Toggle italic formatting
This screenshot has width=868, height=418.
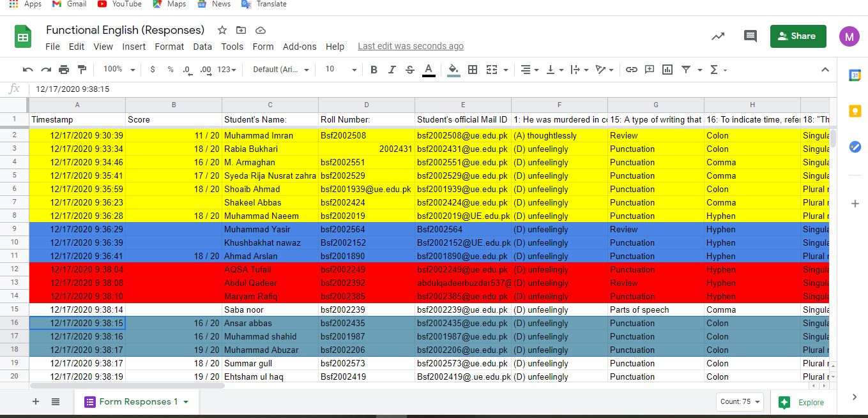coord(392,69)
